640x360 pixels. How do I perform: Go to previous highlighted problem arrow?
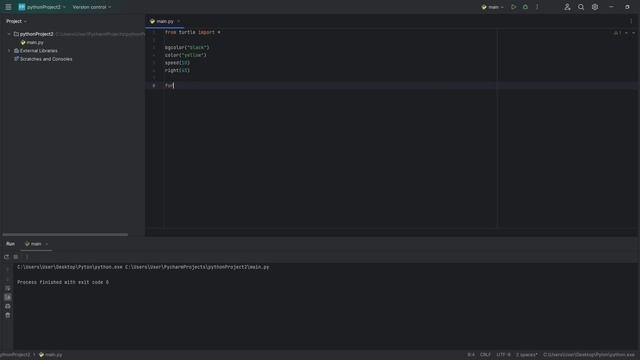tap(627, 33)
